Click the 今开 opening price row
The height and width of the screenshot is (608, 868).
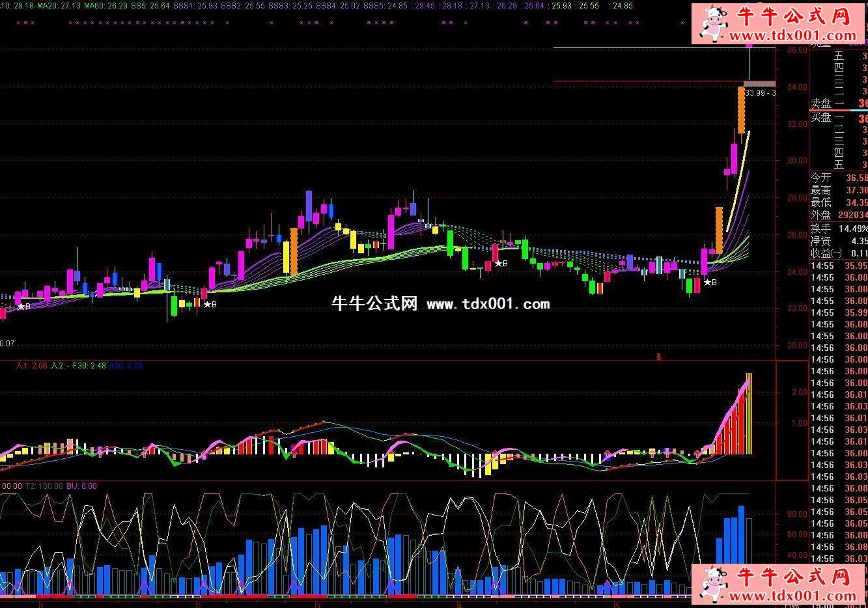point(838,178)
